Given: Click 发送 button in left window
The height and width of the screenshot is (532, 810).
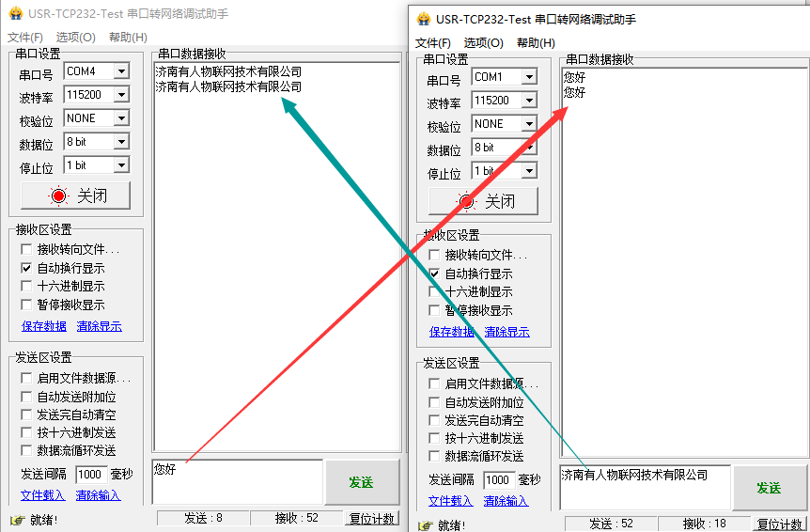Looking at the screenshot, I should pos(362,482).
